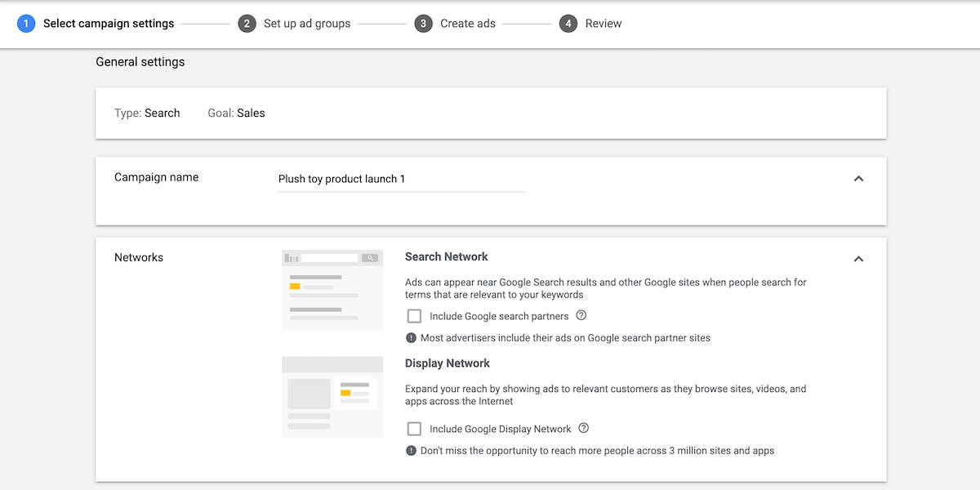Click the campaign name text field

(401, 179)
